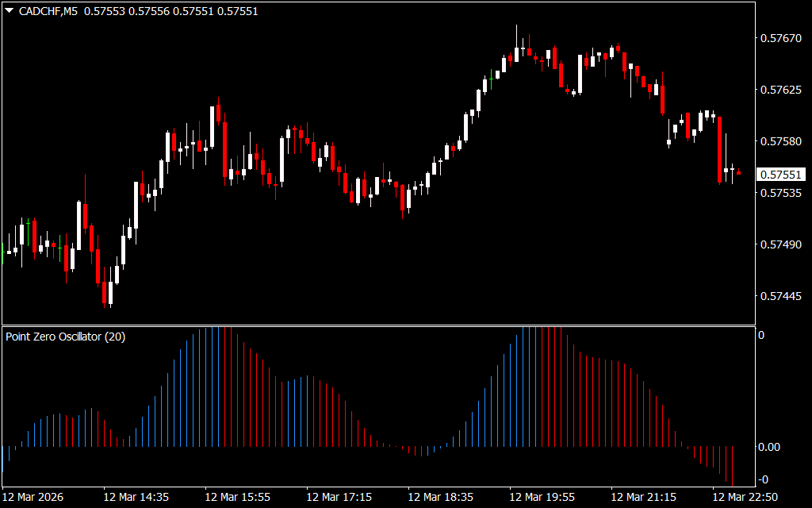
Task: Click the 12 Mar 19:55 time marker
Action: click(x=542, y=497)
